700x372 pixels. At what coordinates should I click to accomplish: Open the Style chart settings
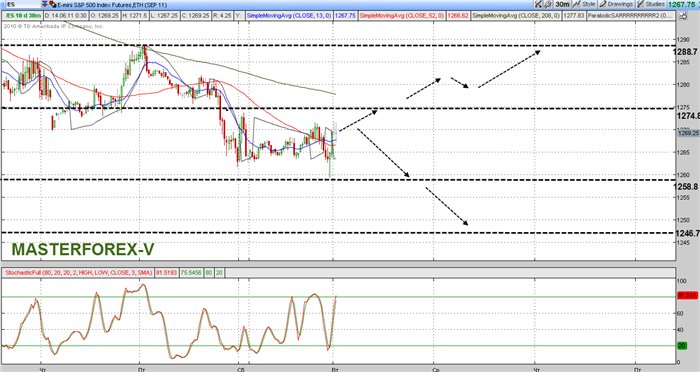[x=584, y=4]
